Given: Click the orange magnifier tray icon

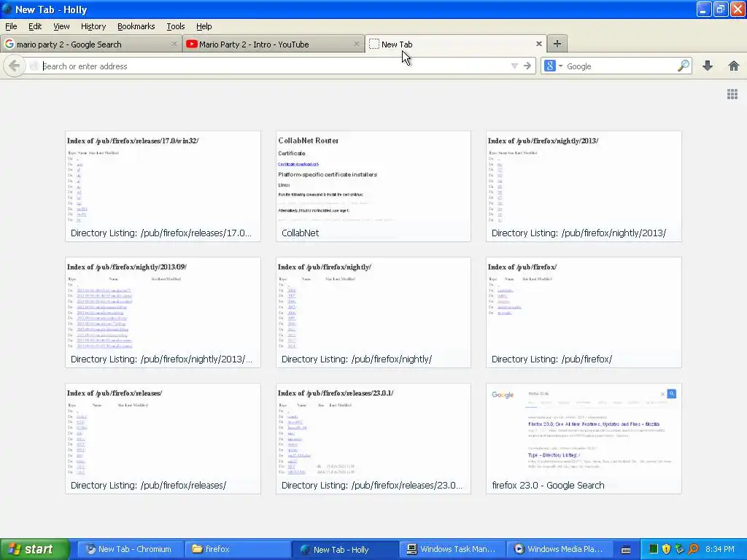Looking at the screenshot, I should [693, 549].
